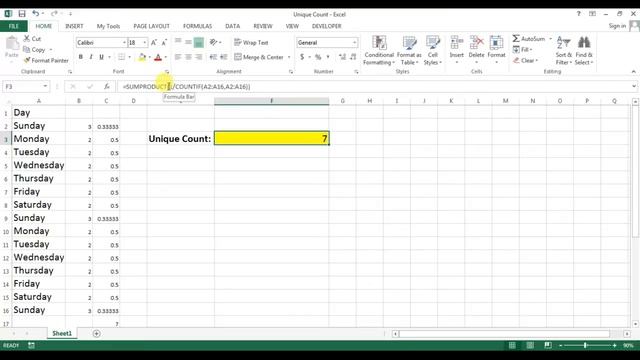Open Find & Select binoculars
640x360 pixels.
coord(584,51)
